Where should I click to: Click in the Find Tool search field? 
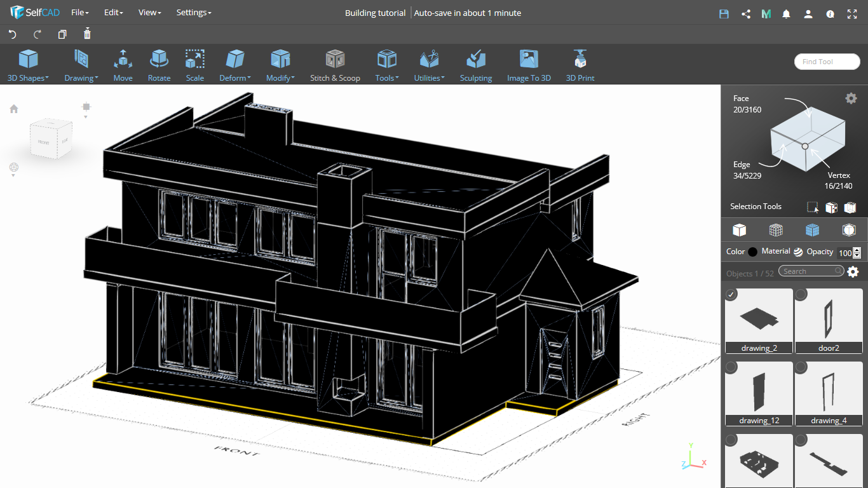click(x=826, y=62)
